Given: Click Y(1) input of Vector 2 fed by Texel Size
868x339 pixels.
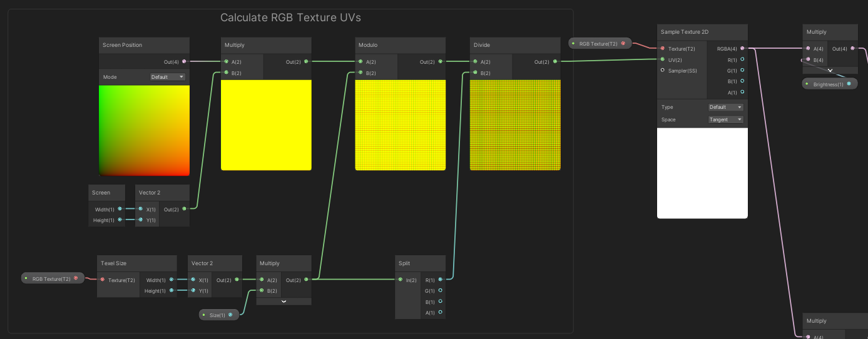Looking at the screenshot, I should point(193,290).
